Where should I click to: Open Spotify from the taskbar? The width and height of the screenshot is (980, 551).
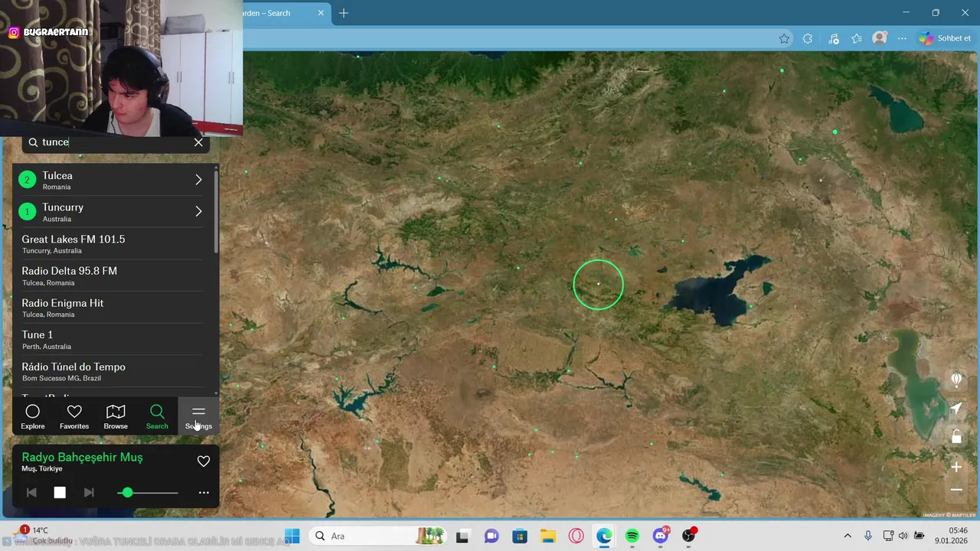tap(632, 536)
